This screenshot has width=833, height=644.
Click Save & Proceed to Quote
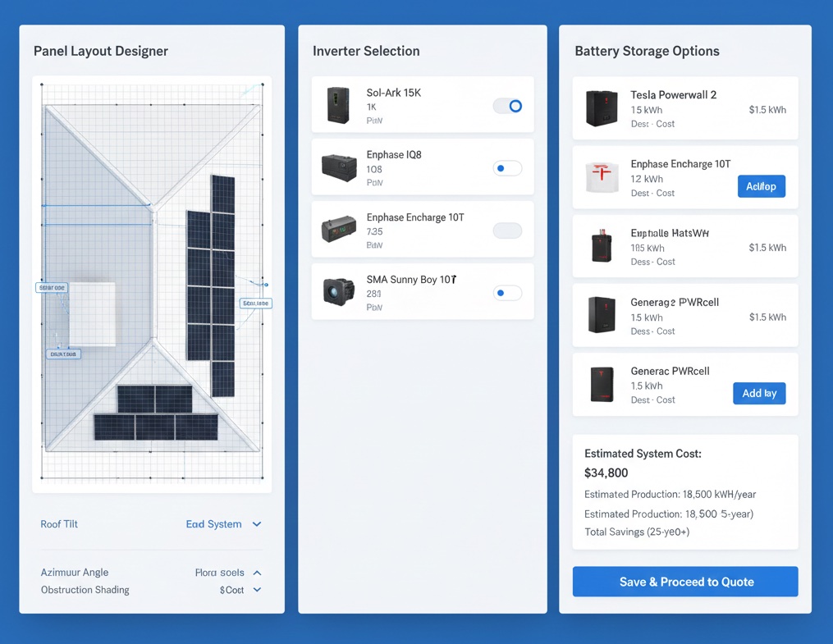point(685,582)
